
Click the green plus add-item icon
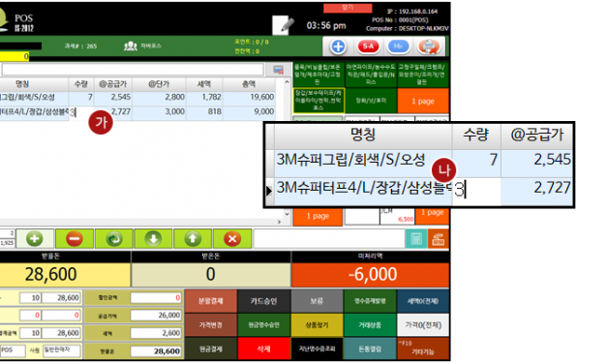tap(35, 238)
